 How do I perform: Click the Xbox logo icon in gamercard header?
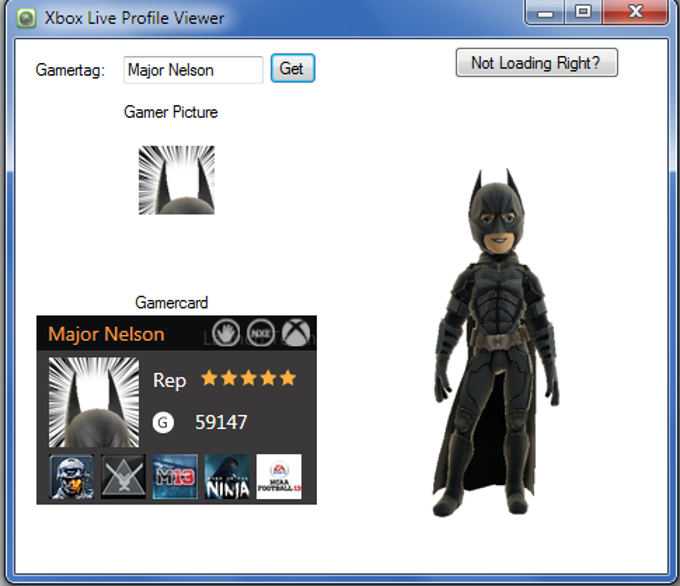click(296, 333)
